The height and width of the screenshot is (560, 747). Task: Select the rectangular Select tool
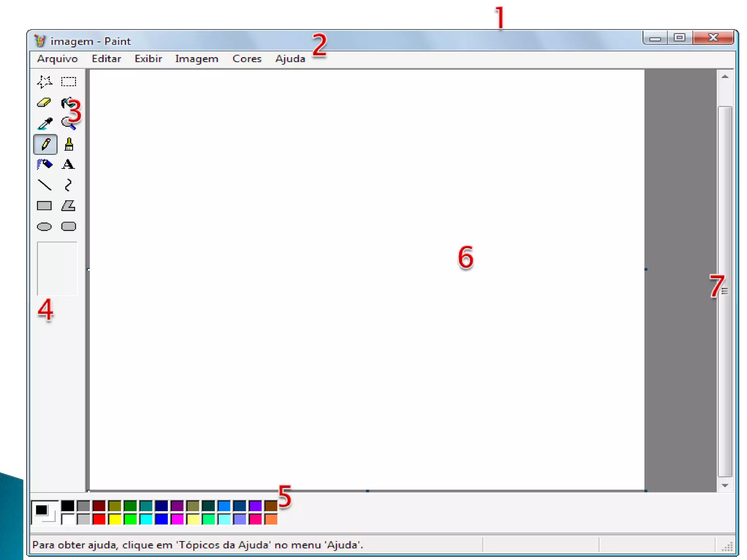point(69,82)
